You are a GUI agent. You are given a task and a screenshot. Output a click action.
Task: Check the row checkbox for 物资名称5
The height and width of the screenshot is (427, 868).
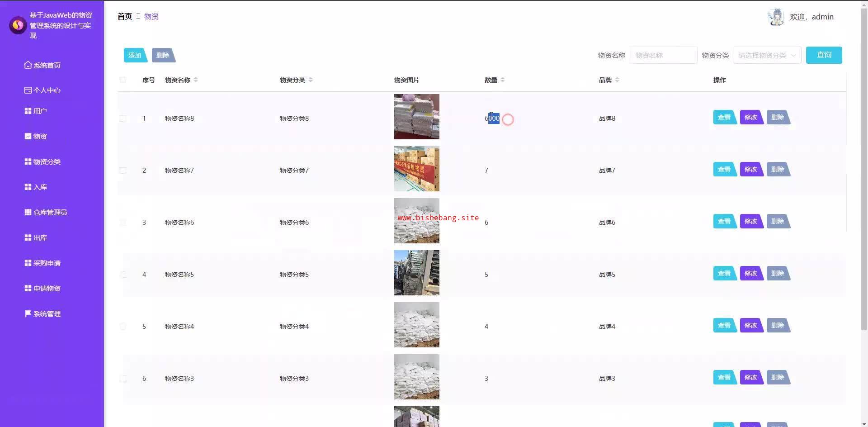point(123,275)
